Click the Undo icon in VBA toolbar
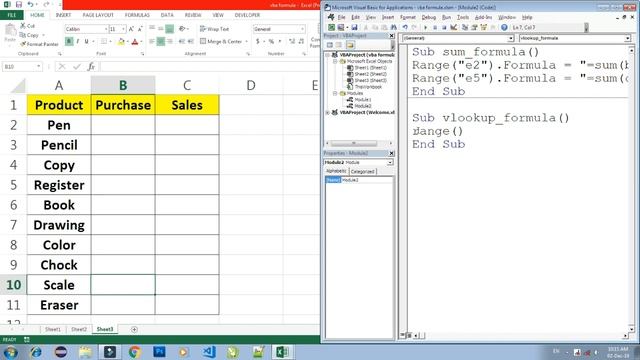The height and width of the screenshot is (360, 640). click(405, 27)
